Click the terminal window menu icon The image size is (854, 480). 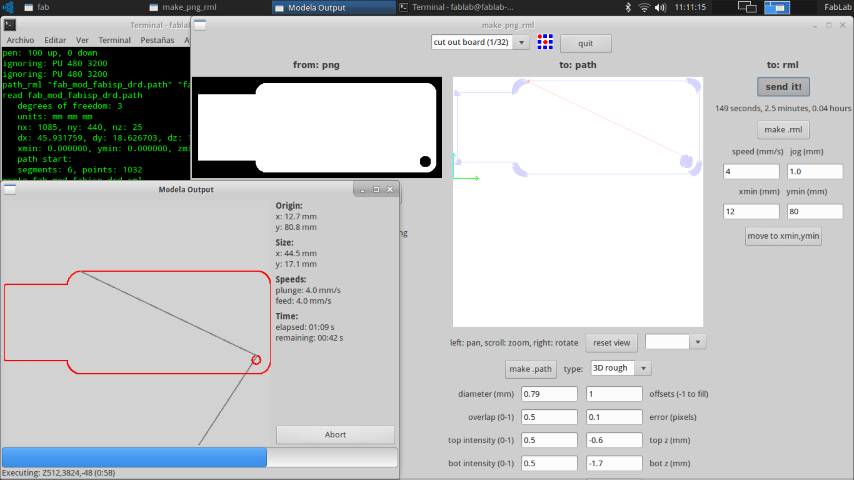(10, 25)
